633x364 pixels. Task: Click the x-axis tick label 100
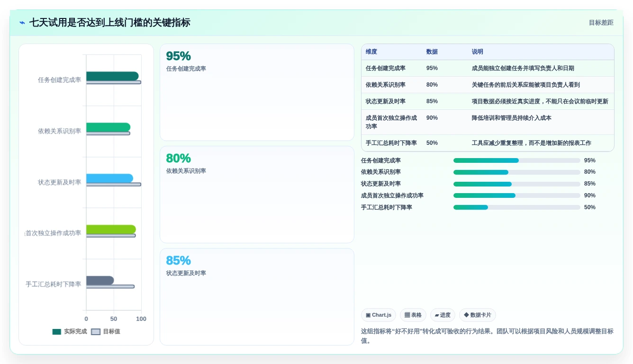(x=141, y=319)
